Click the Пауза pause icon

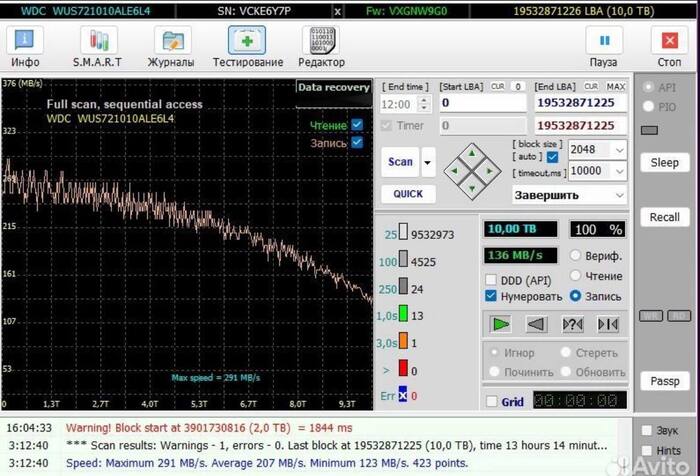[604, 41]
